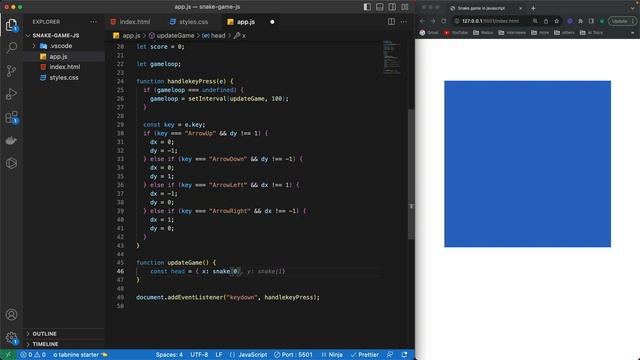Screen dimensions: 640x360
Task: Click Prettier in the status bar
Action: coord(364,355)
